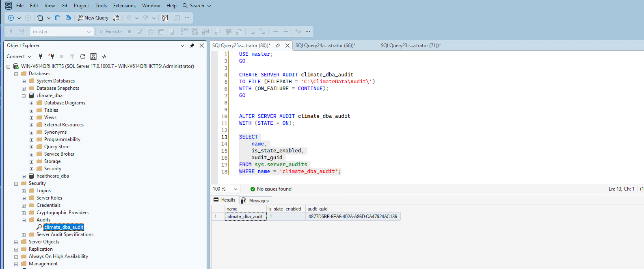The height and width of the screenshot is (269, 644).
Task: Open the Connect dropdown in Object Explorer
Action: click(x=19, y=56)
